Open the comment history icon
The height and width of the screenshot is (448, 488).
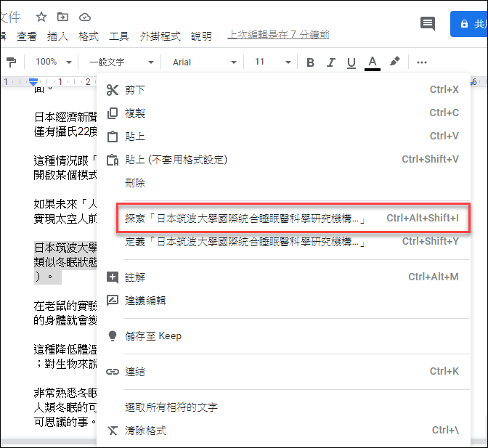tap(428, 24)
